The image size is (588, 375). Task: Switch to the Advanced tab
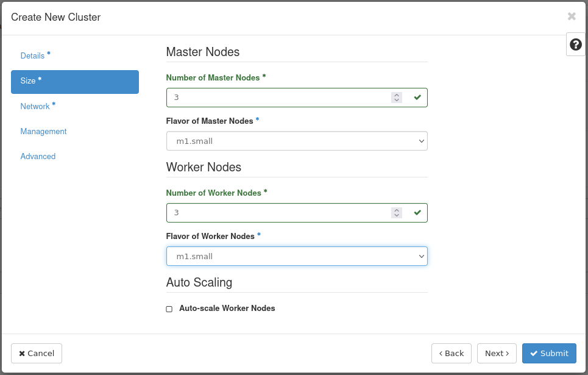[38, 156]
